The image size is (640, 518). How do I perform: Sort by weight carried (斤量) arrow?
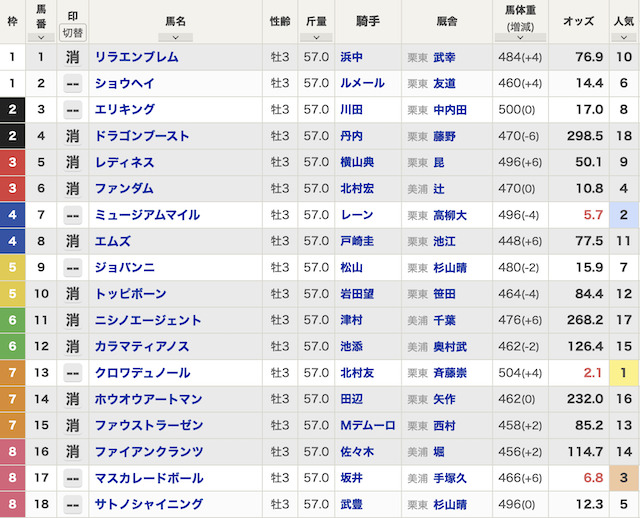click(316, 38)
